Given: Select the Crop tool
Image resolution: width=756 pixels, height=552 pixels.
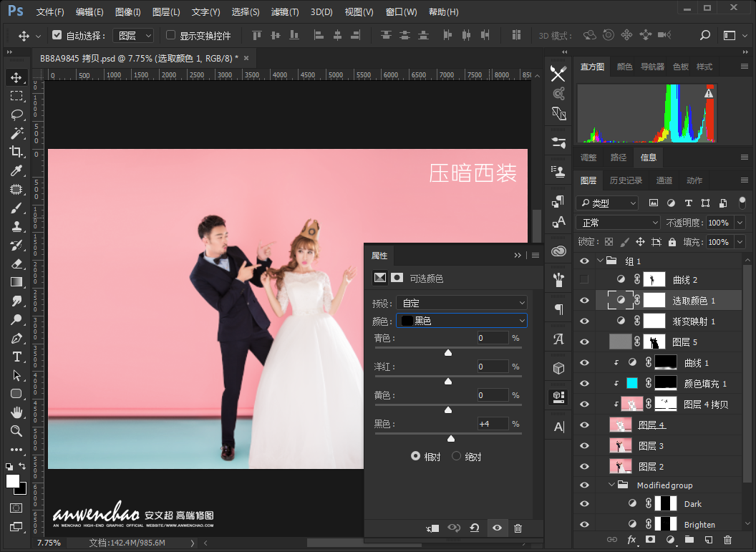Looking at the screenshot, I should 16,152.
